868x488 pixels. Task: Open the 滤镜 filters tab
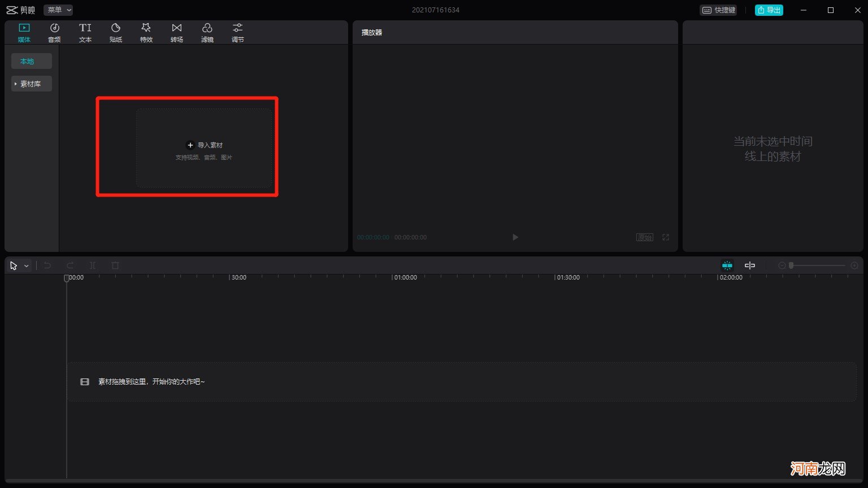[x=207, y=33]
